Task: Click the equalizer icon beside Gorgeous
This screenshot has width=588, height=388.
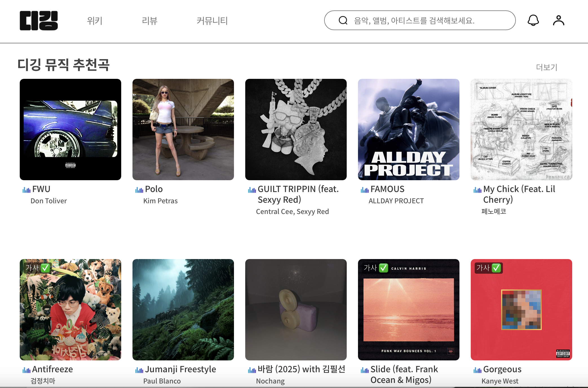Action: (478, 370)
